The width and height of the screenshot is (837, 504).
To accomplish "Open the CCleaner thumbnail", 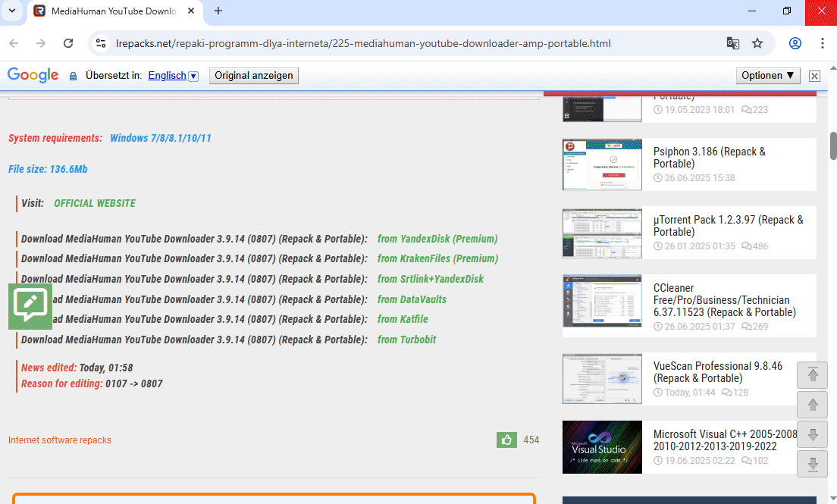I will point(602,301).
